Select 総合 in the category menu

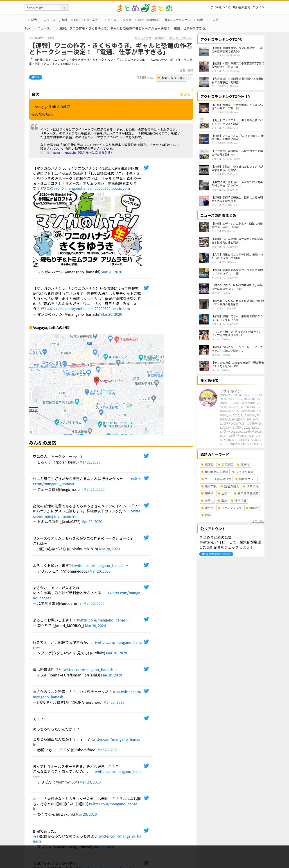tap(33, 20)
